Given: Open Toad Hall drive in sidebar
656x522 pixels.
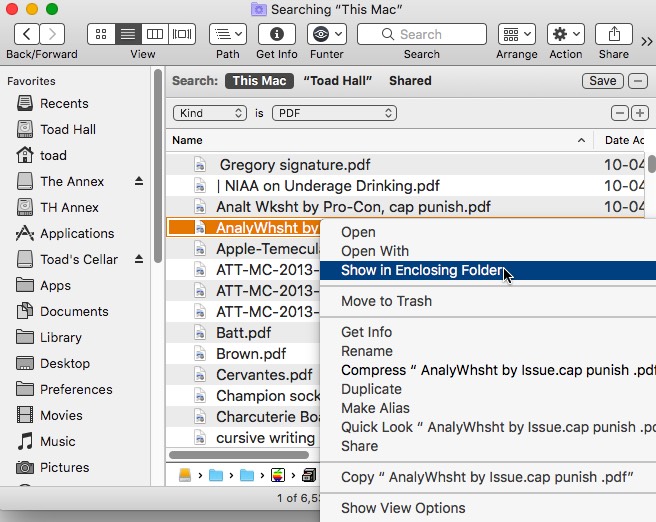Looking at the screenshot, I should (x=68, y=129).
